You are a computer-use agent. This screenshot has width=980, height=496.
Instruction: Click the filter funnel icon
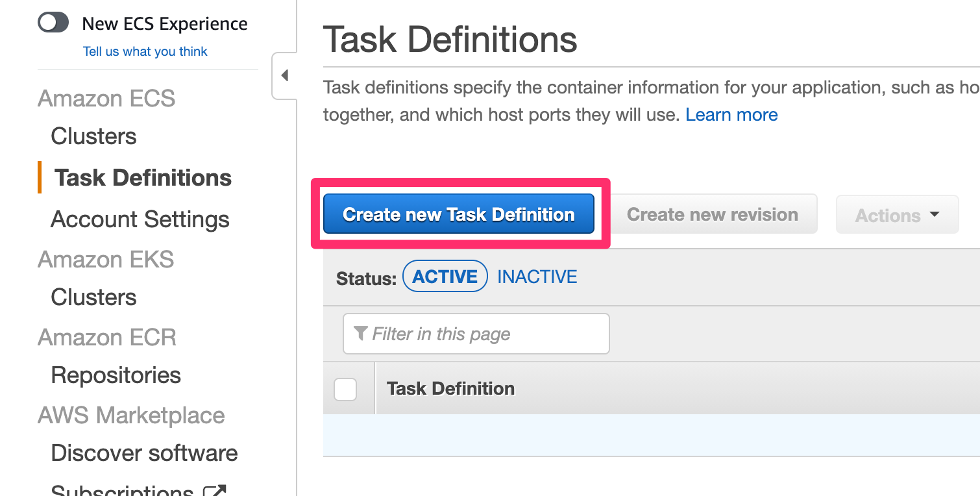(x=361, y=333)
